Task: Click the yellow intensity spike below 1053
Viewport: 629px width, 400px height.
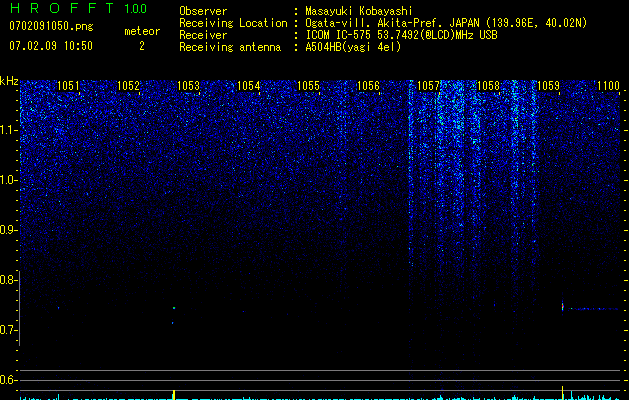Action: pyautogui.click(x=174, y=394)
